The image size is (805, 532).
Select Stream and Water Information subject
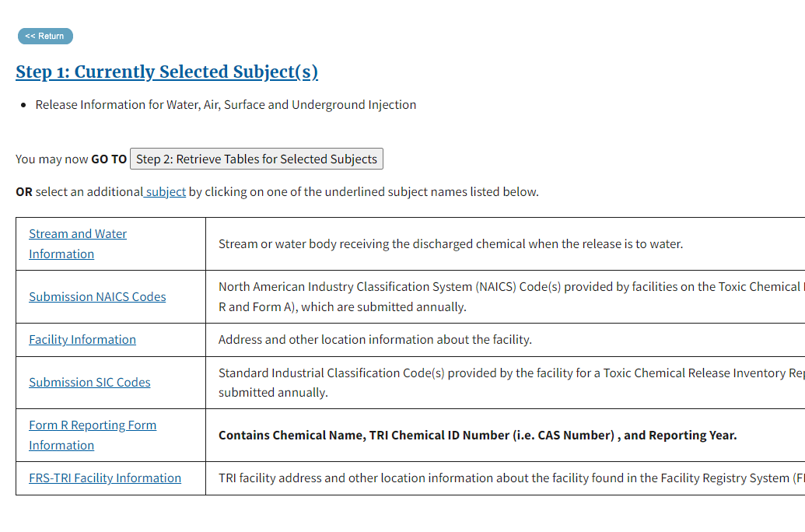(x=77, y=243)
